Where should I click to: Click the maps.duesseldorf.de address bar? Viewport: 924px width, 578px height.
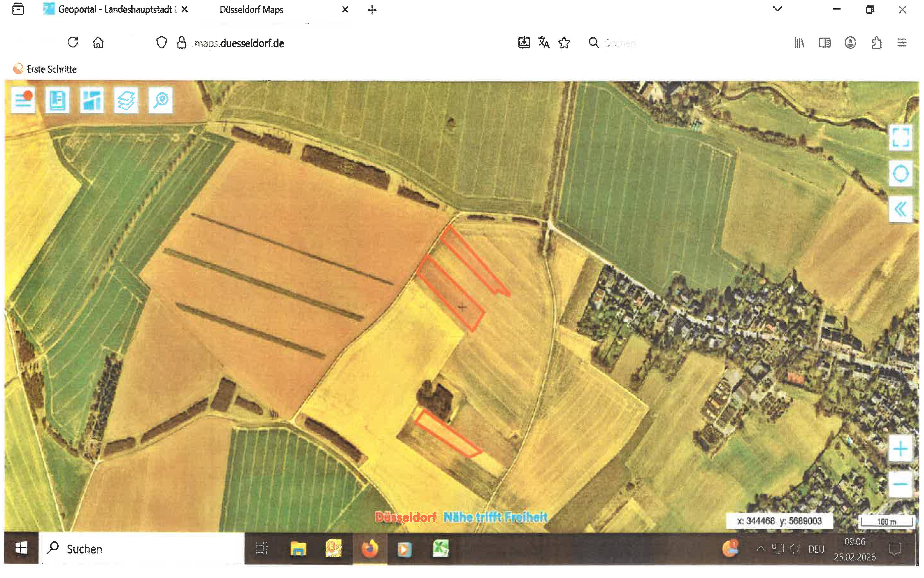tap(239, 43)
